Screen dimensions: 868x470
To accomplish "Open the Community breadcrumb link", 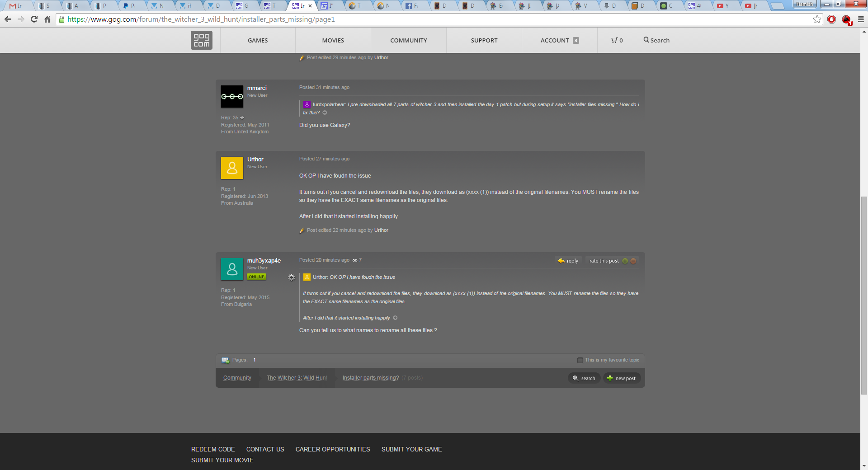I will [x=237, y=378].
